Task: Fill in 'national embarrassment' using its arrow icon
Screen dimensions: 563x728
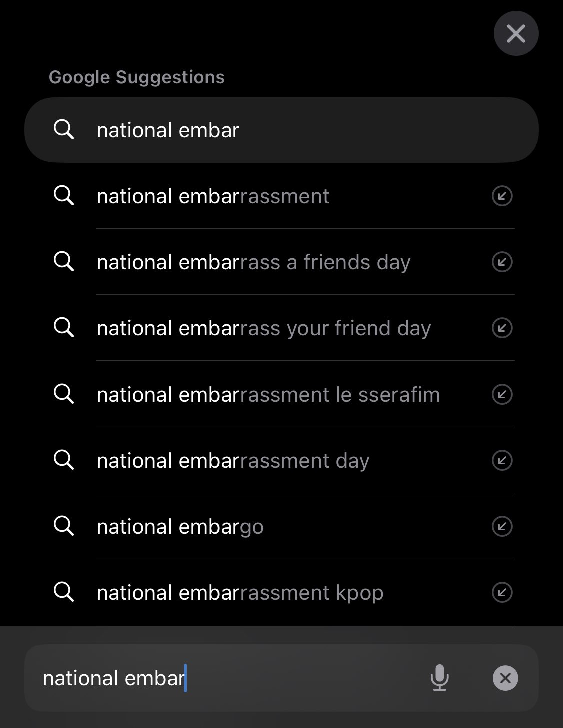Action: coord(502,196)
